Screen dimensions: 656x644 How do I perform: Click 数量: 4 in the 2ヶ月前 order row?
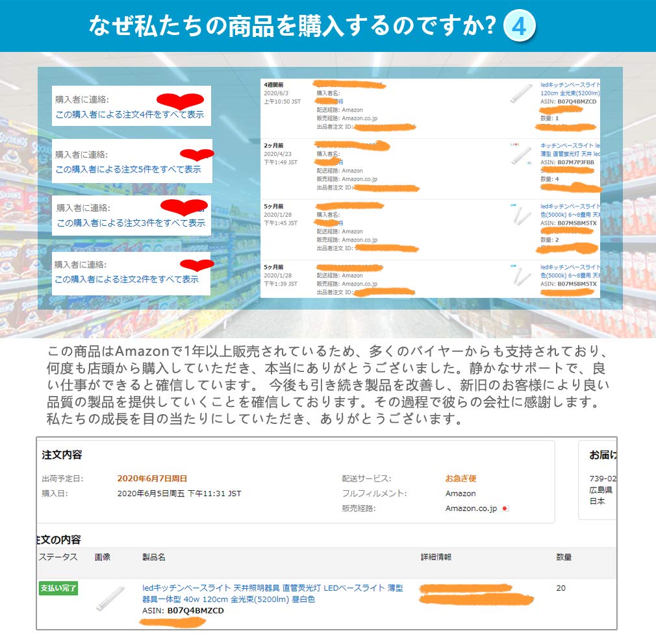pos(549,179)
